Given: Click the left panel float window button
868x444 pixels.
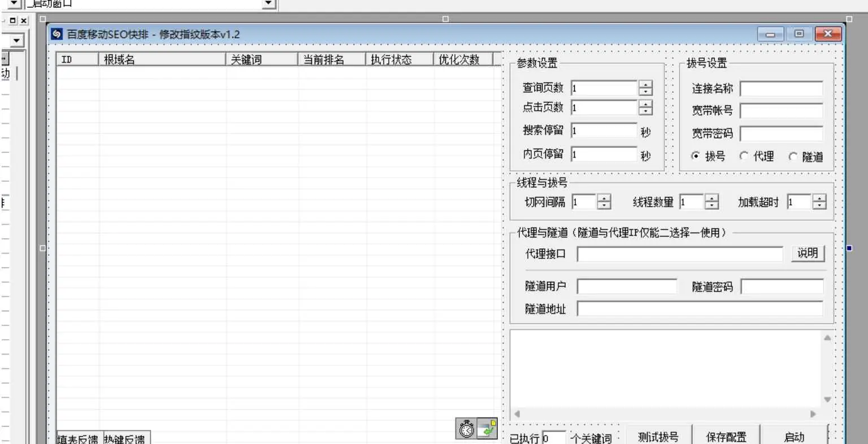Looking at the screenshot, I should click(13, 21).
